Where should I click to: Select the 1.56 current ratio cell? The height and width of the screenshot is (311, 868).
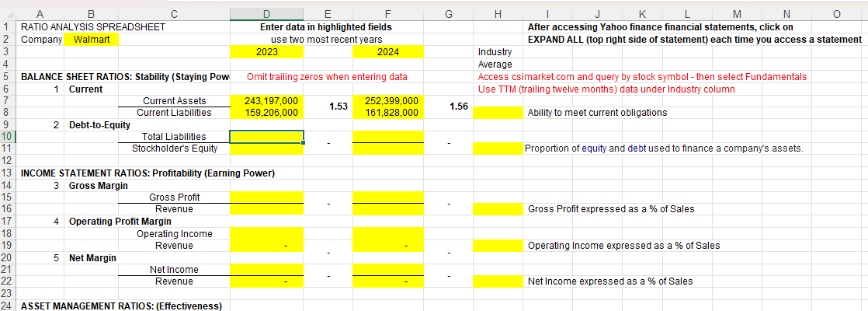[x=449, y=107]
